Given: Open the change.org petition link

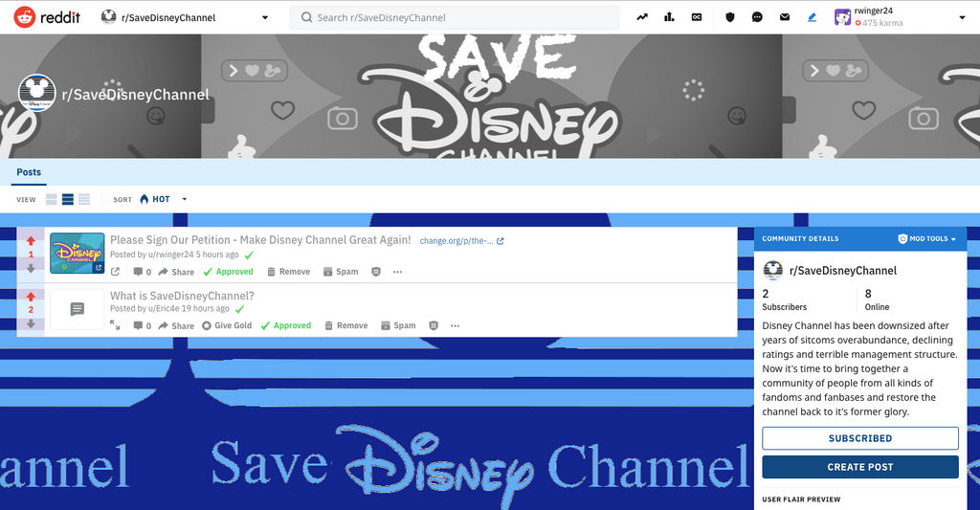Looking at the screenshot, I should pyautogui.click(x=462, y=240).
